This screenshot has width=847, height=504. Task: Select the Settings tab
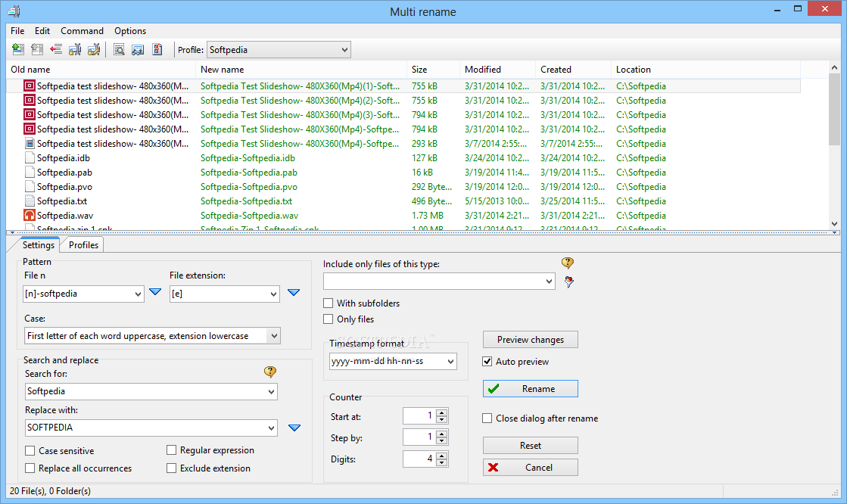pos(39,244)
